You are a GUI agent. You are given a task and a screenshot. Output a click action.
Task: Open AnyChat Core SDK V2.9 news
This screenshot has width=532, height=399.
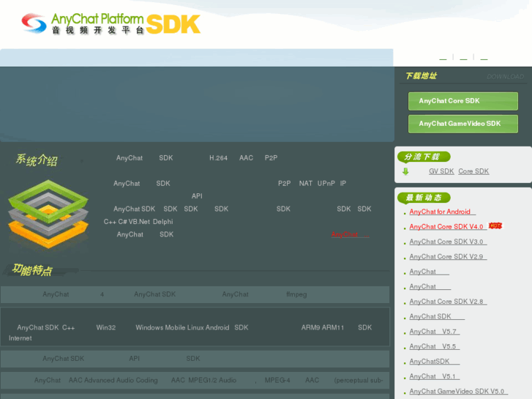click(448, 256)
